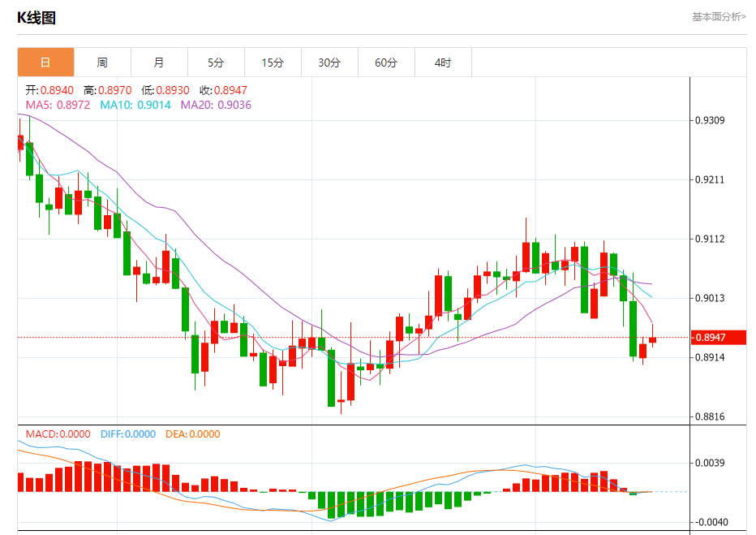
Task: Click the 高:0.8970 high price value
Action: pyautogui.click(x=108, y=90)
